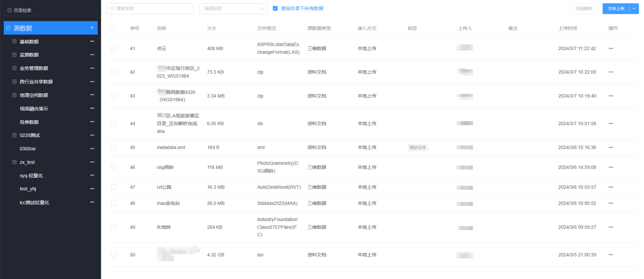Click more options for syq-轻量化 folder
This screenshot has width=644, height=279.
92,175
